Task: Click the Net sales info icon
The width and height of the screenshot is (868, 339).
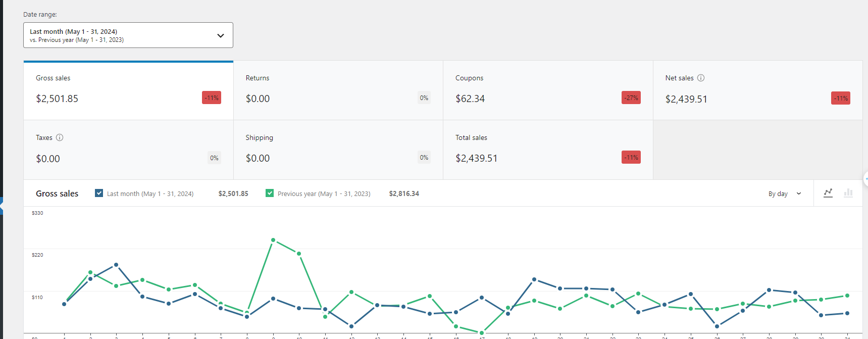Action: 701,78
